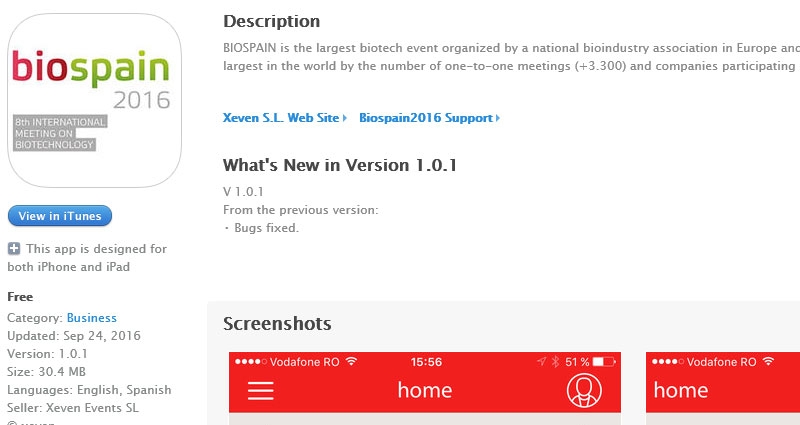Screen dimensions: 800x425
Task: Tap the hamburger menu icon in first screenshot
Action: [261, 390]
